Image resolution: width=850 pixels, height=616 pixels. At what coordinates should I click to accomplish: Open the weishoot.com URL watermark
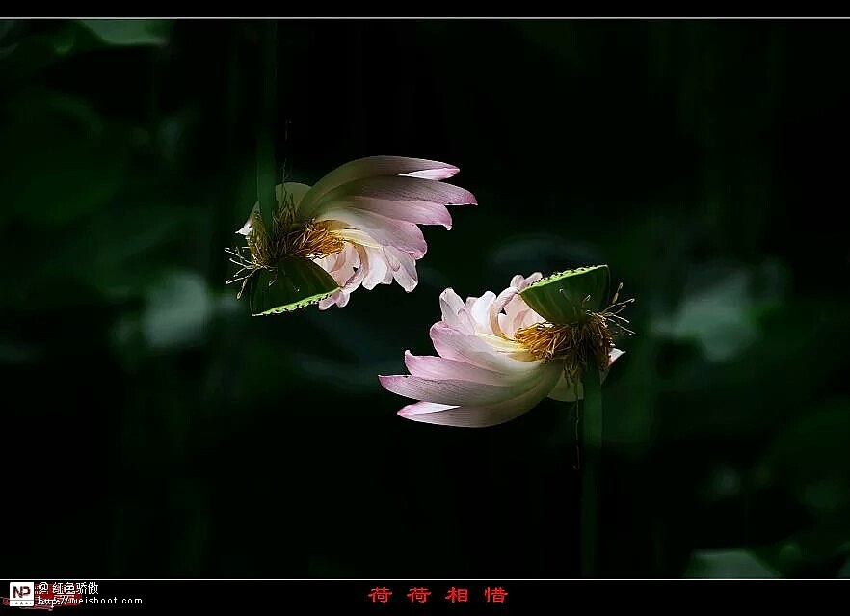point(91,601)
